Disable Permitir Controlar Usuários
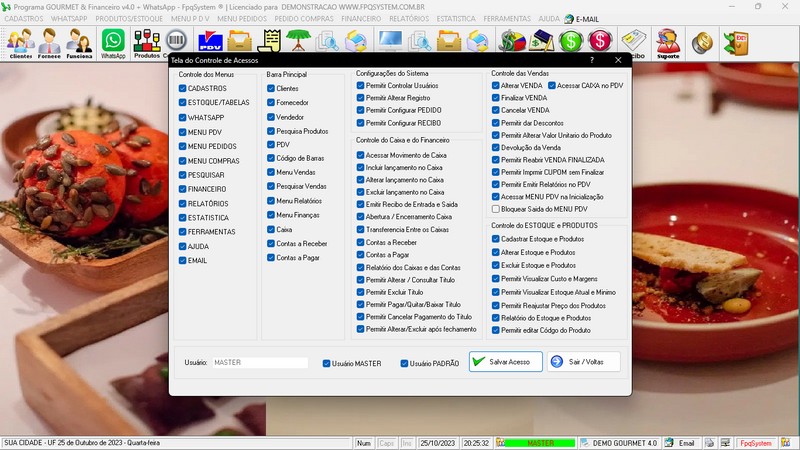Screen dimensions: 800x450 360,86
